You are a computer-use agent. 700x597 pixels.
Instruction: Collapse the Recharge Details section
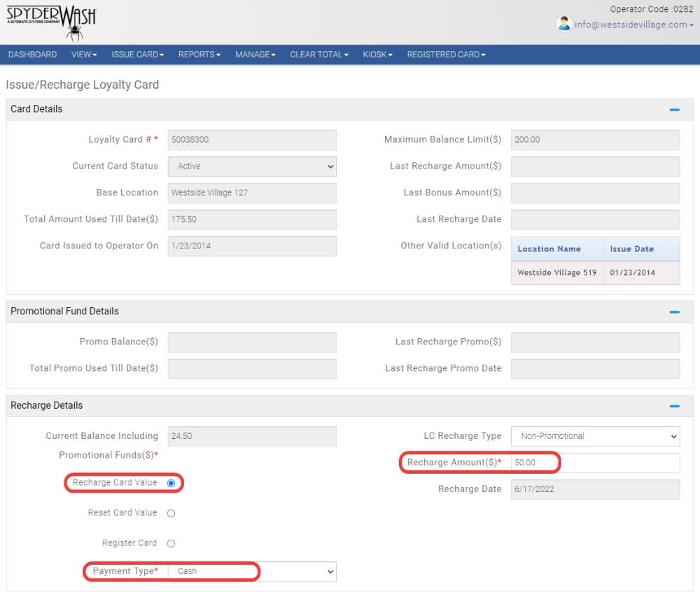pyautogui.click(x=675, y=406)
